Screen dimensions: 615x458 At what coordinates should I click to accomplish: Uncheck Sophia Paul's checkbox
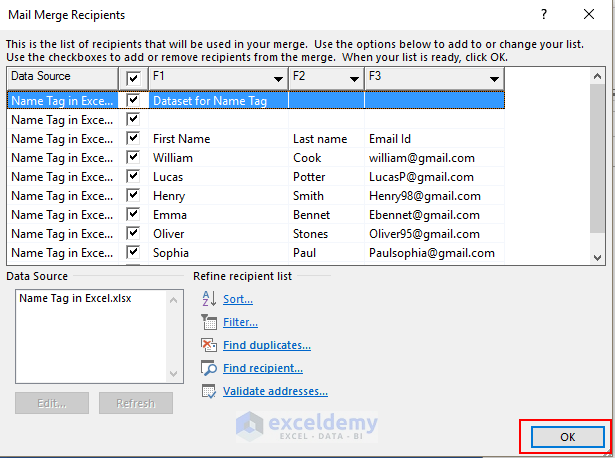coord(133,253)
